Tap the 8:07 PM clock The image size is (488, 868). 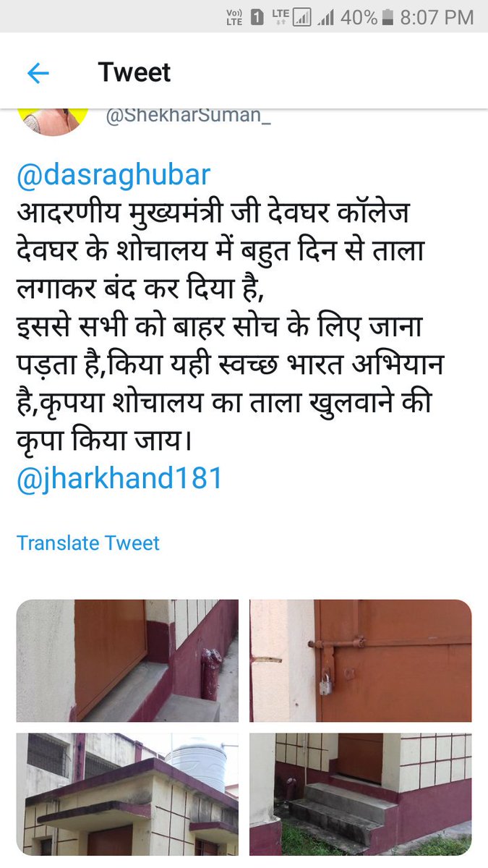click(437, 17)
